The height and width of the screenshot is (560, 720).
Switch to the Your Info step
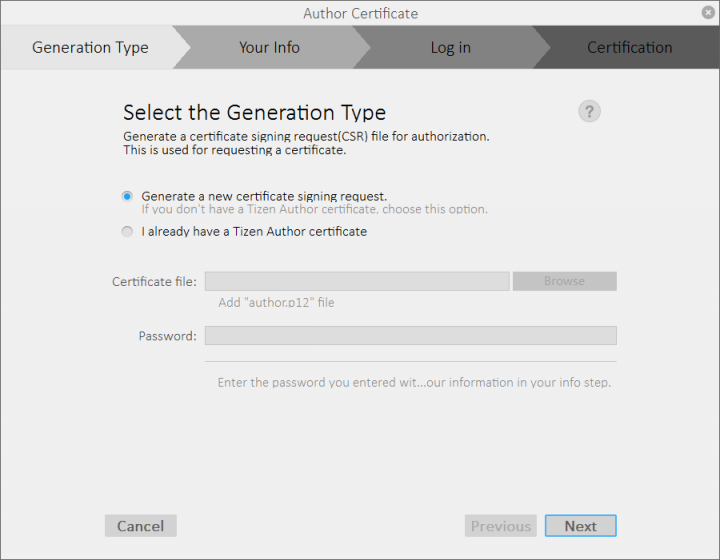(x=270, y=47)
